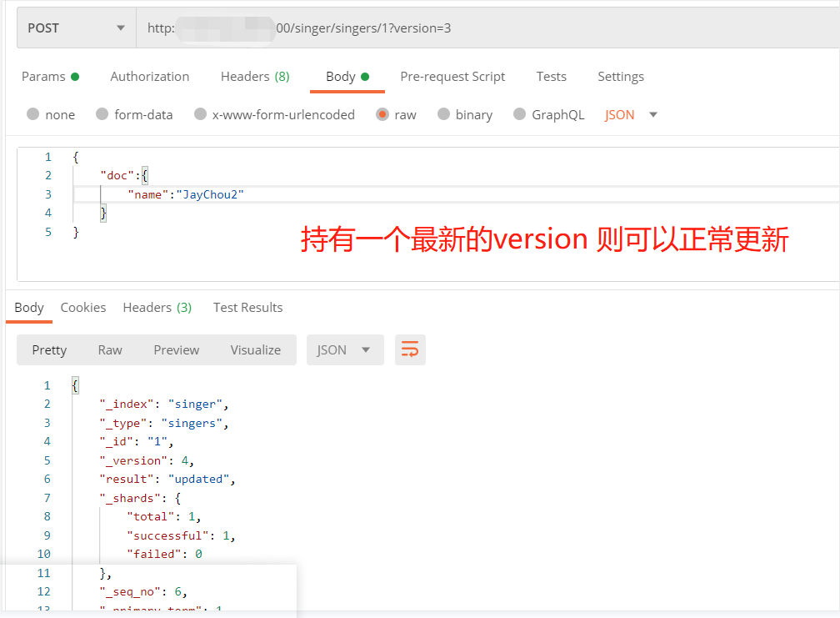
Task: Open the request Headers (8) tab
Action: click(x=255, y=77)
